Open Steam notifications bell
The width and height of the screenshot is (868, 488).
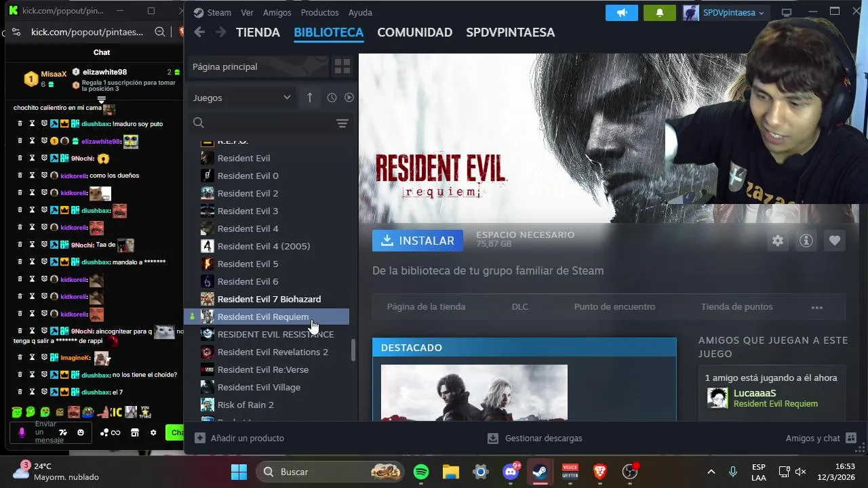click(659, 12)
